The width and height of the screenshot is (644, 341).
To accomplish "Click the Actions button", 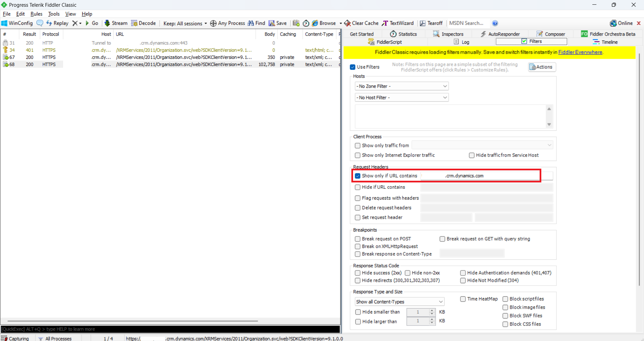I will (542, 67).
